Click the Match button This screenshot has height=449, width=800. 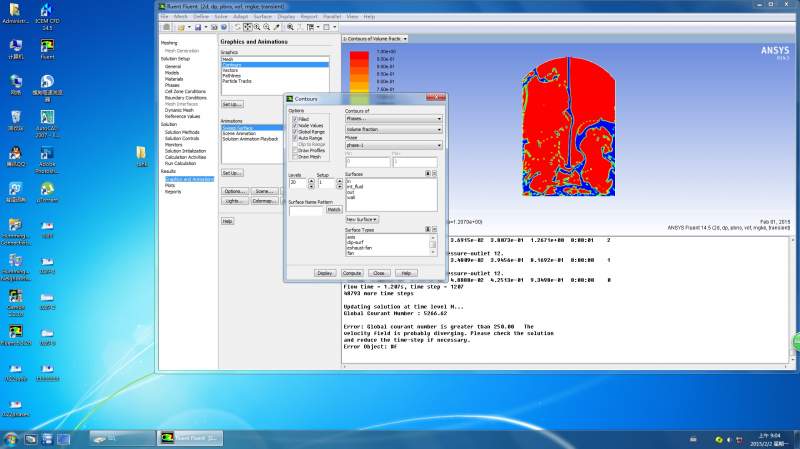tap(334, 210)
